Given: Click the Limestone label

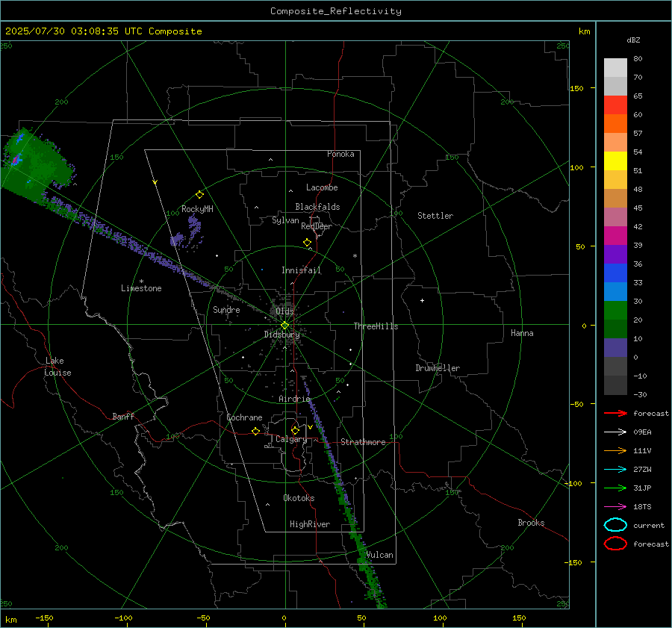Looking at the screenshot, I should point(141,288).
